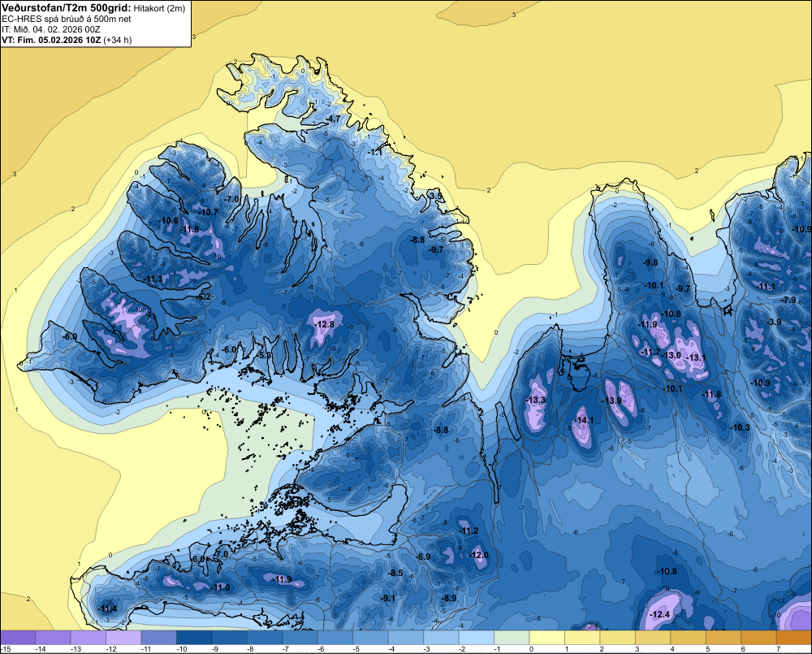
Task: Click the -5.8 value by the fjords
Action: (x=266, y=356)
